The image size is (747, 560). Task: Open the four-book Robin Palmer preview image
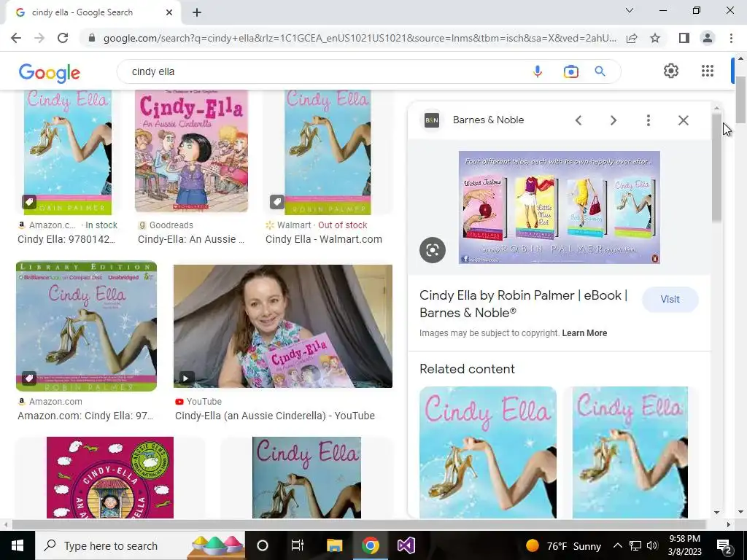click(x=560, y=207)
